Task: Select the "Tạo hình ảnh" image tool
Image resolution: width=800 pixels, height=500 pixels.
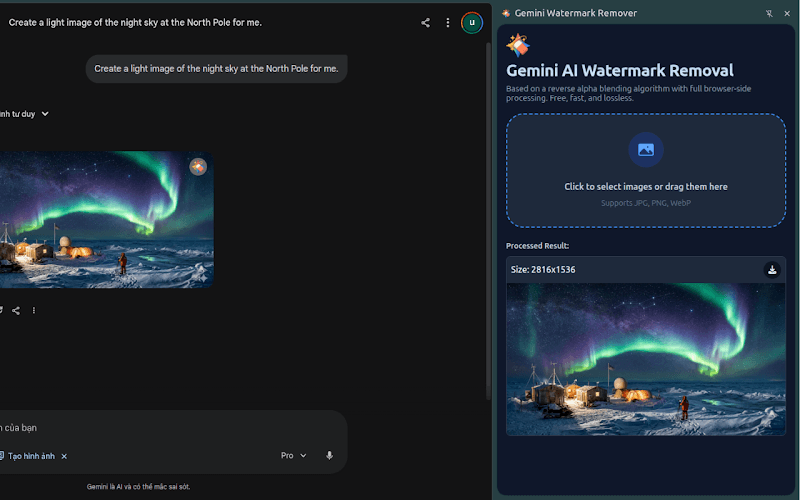Action: [30, 456]
